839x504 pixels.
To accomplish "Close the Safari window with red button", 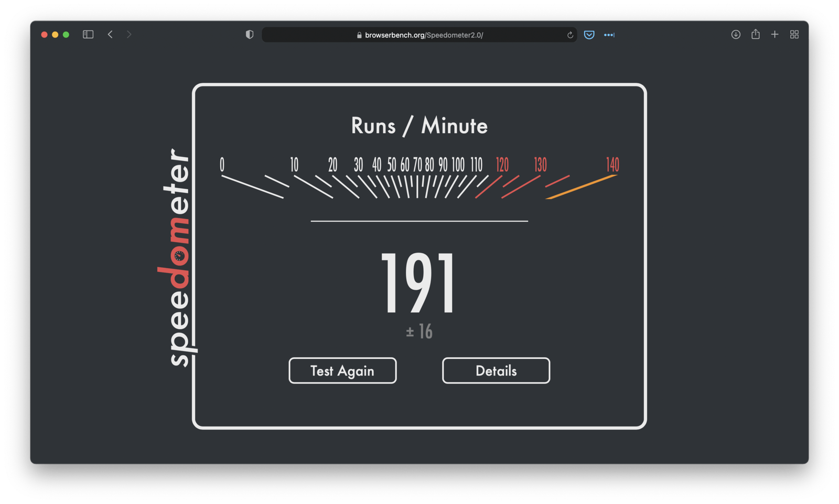I will pyautogui.click(x=45, y=35).
